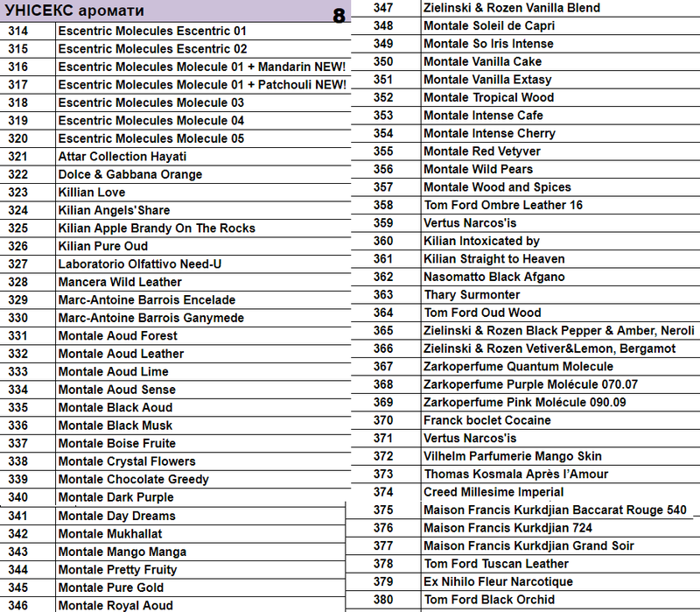Select Maison Francis Kurkdjian Baccarat Rouge 540

[555, 510]
